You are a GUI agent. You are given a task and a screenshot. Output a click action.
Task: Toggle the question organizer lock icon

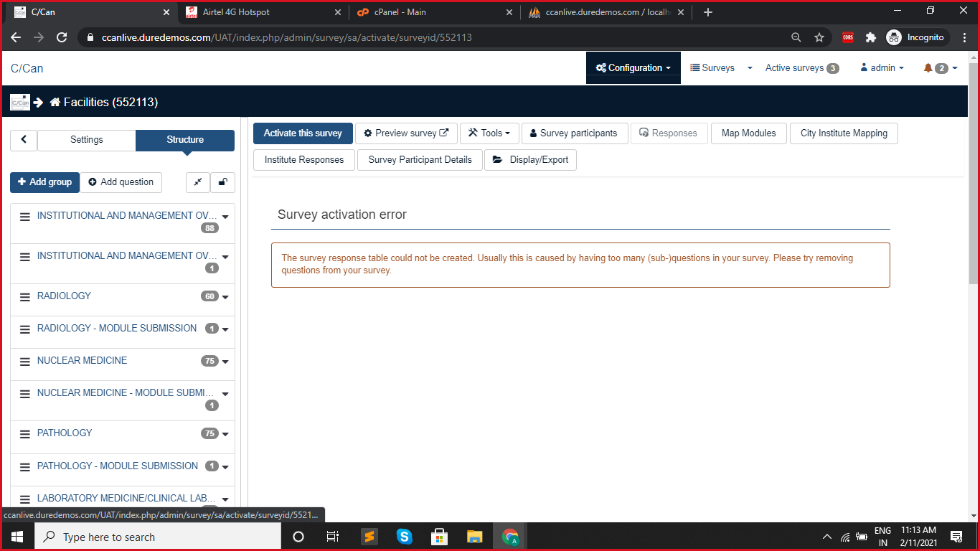tap(222, 182)
